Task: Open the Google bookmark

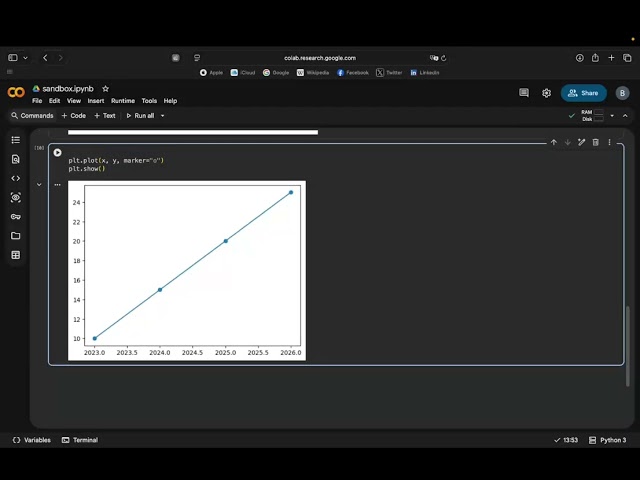Action: point(276,73)
